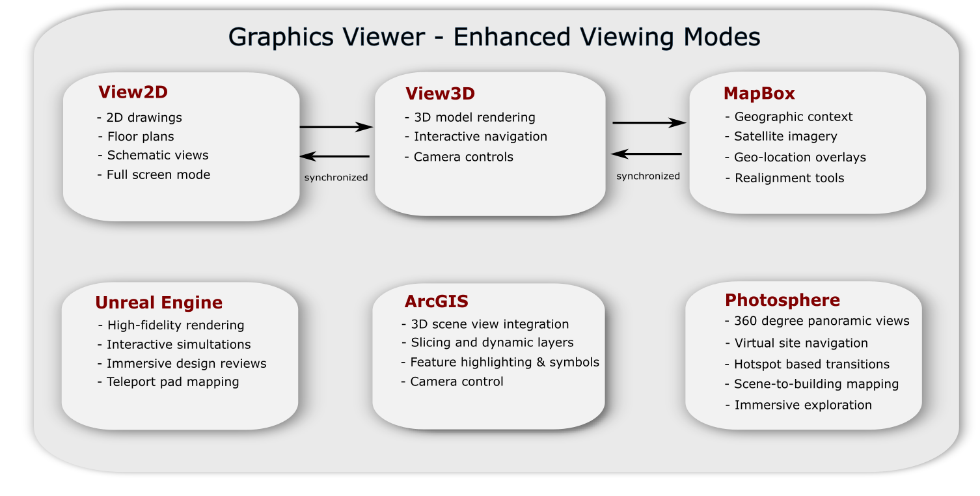This screenshot has width=980, height=496.
Task: Select the Satellite imagery item
Action: tap(781, 137)
